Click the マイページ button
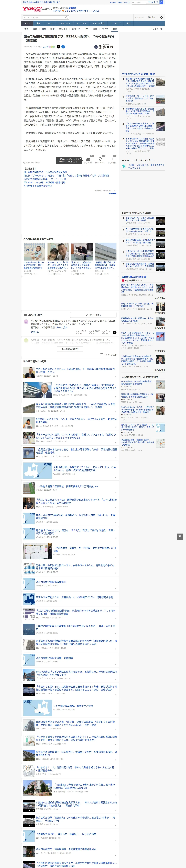The height and width of the screenshot is (868, 186). [x=139, y=18]
